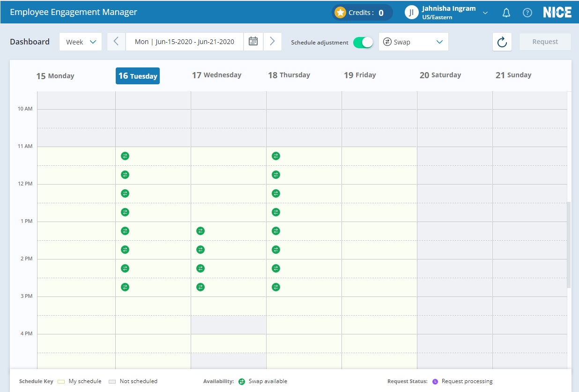The image size is (579, 392).
Task: Click the notification bell icon
Action: (506, 13)
